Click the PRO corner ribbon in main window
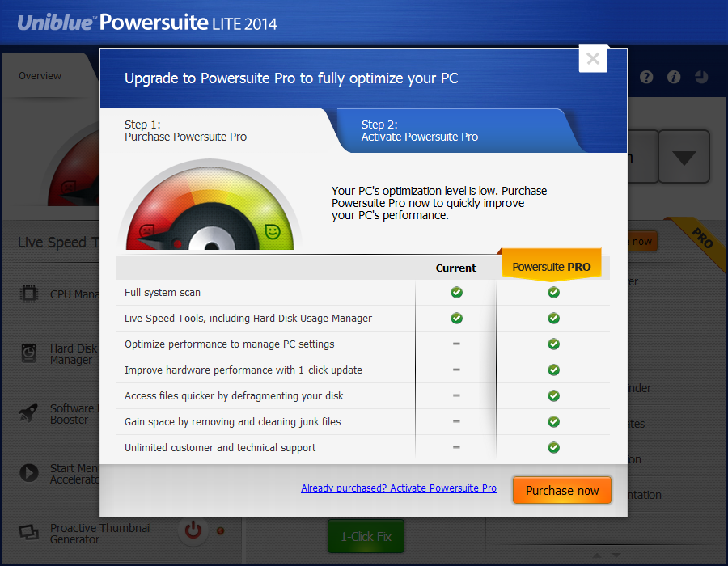Screen dimensions: 728x566 [702, 240]
